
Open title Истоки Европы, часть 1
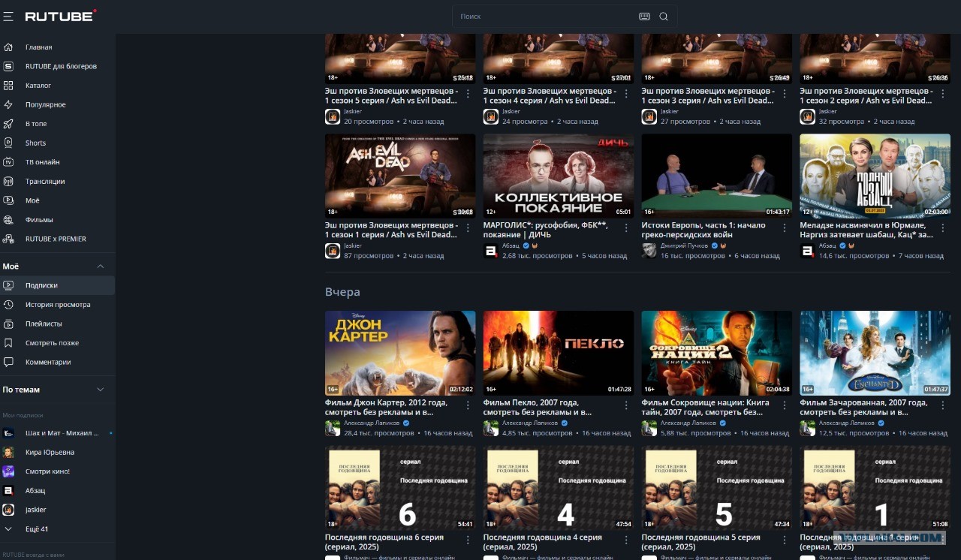click(x=703, y=230)
